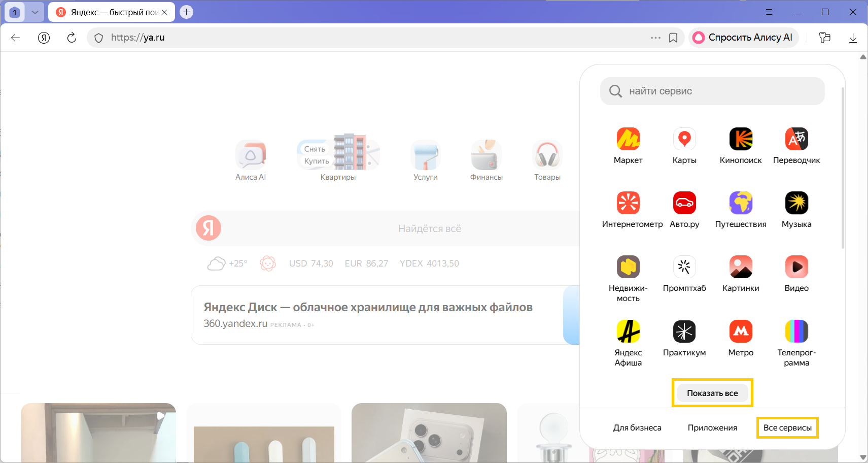The height and width of the screenshot is (463, 868).
Task: Open the Товары shortcut
Action: tap(547, 160)
